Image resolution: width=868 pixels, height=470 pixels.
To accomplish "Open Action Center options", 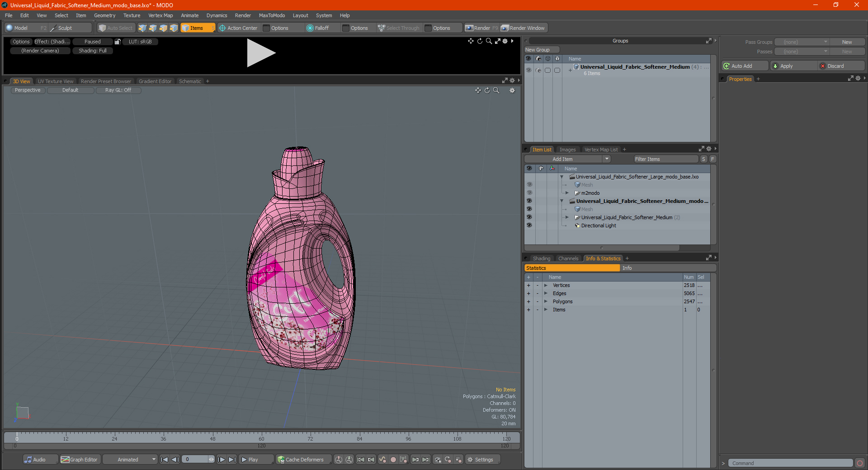I will coord(238,28).
